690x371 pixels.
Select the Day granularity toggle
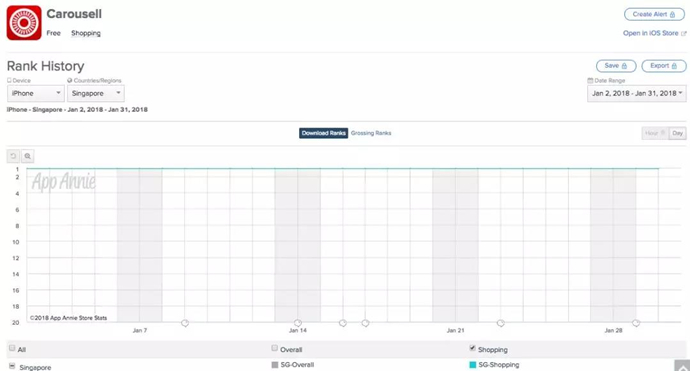coord(677,133)
